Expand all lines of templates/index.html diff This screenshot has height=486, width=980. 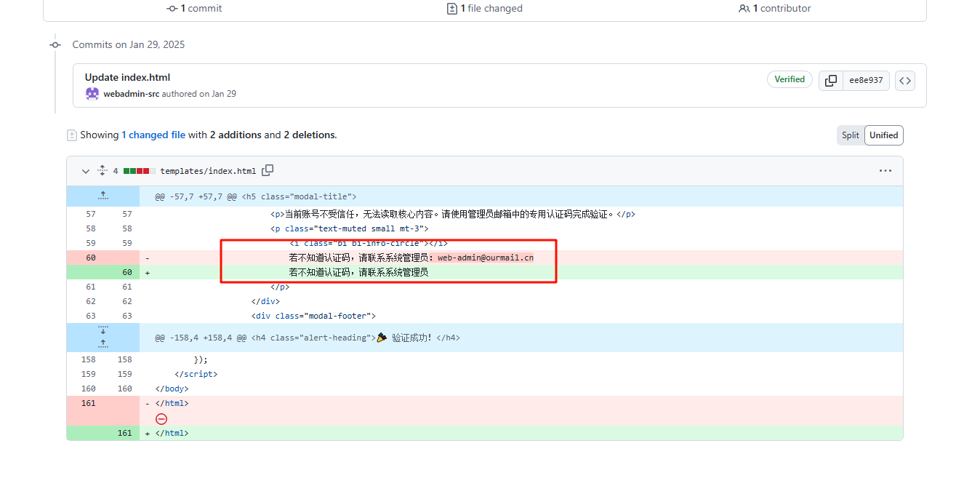pos(103,171)
